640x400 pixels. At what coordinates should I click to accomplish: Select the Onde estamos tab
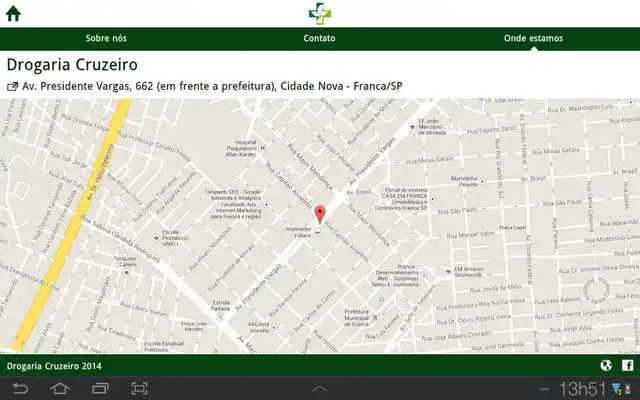pos(533,38)
